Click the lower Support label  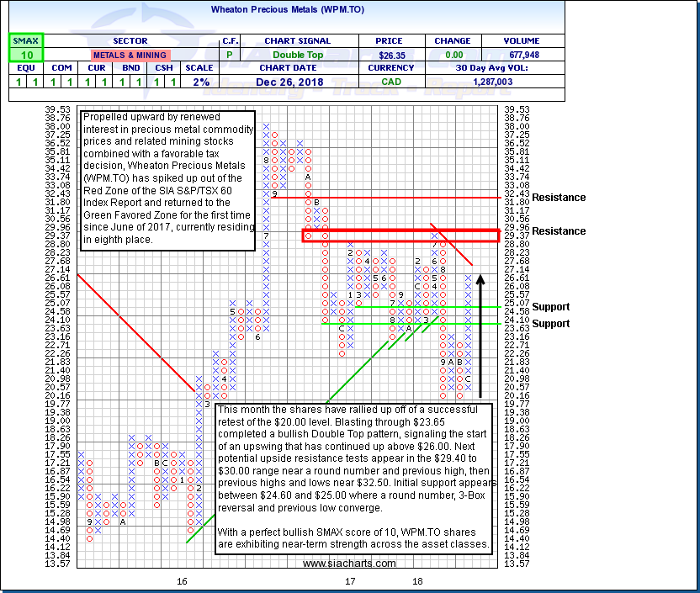coord(550,324)
